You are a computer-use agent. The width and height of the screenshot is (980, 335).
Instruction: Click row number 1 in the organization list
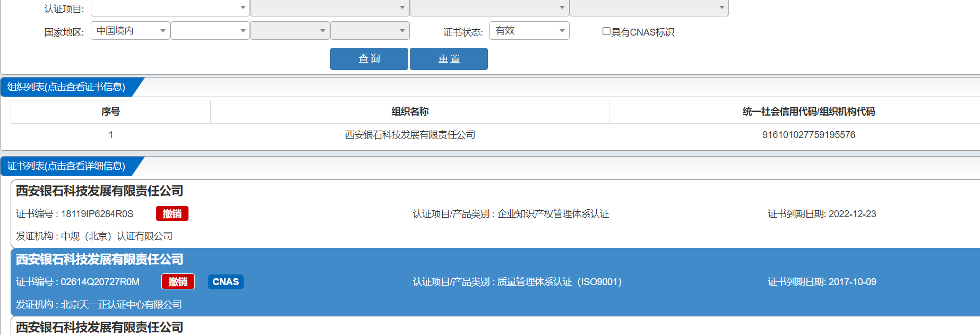[110, 135]
